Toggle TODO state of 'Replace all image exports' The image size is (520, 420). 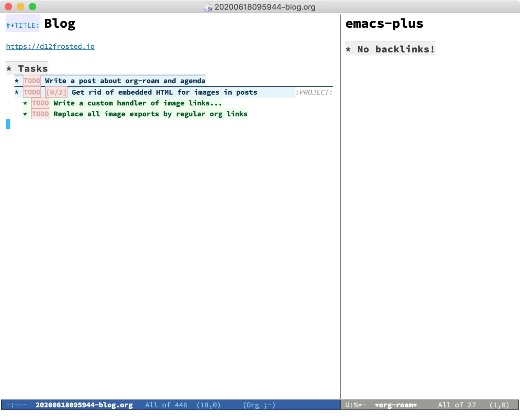pos(40,114)
